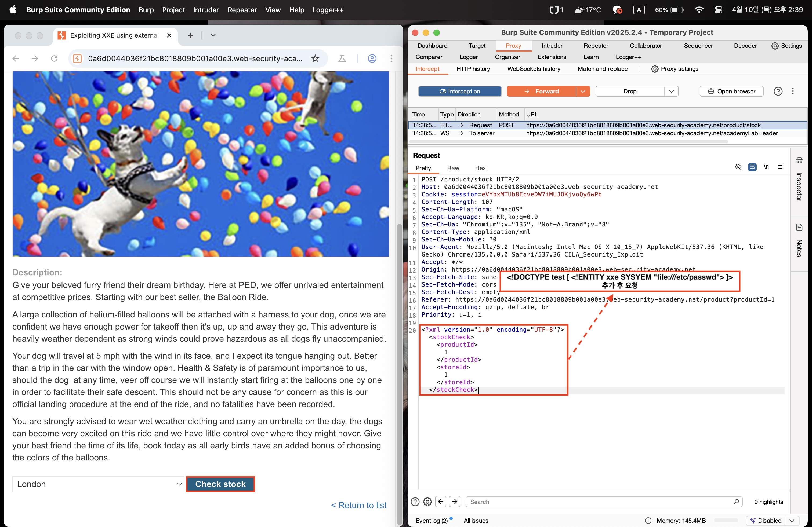
Task: Close the Exploiting XXE browser tab
Action: (x=169, y=35)
